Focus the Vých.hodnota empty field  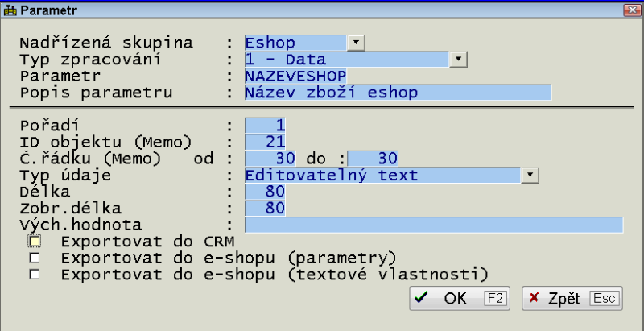[433, 224]
